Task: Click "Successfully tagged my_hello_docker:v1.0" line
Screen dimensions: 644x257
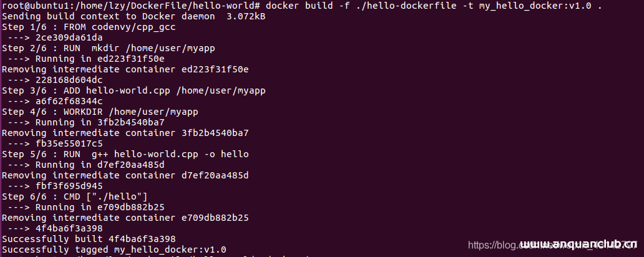Action: (x=114, y=250)
